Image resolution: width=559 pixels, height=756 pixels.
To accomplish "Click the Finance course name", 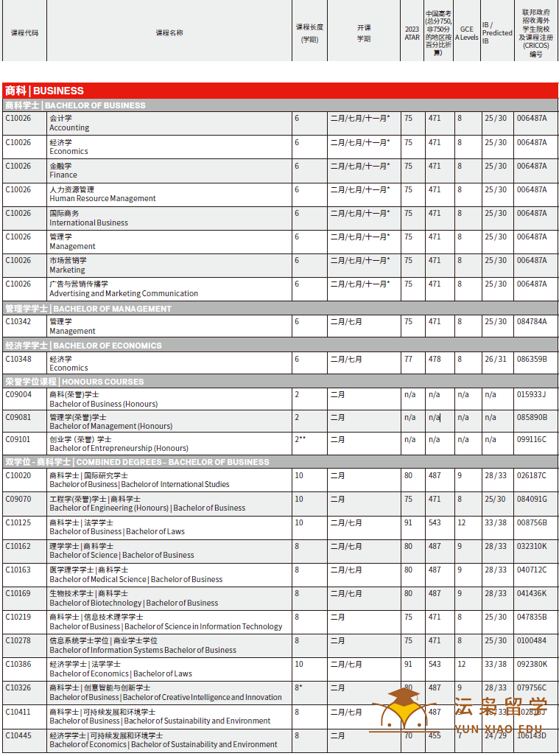I will coord(63,175).
